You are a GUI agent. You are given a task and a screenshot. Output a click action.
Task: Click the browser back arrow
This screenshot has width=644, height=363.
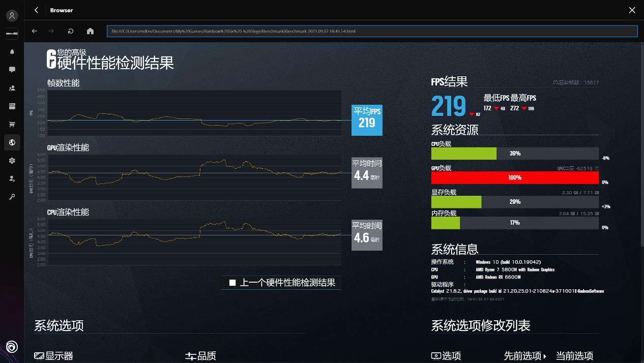(34, 31)
